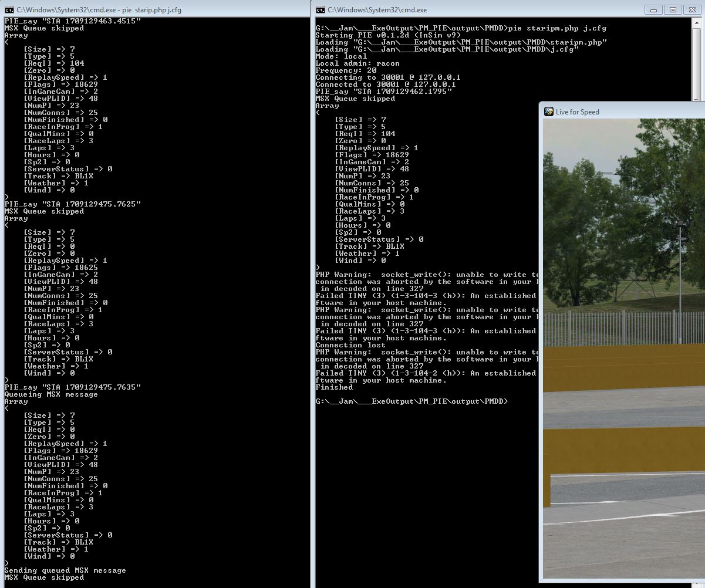Screen dimensions: 705x588
Task: Click the 'Frequency: 20' line
Action: (x=346, y=70)
